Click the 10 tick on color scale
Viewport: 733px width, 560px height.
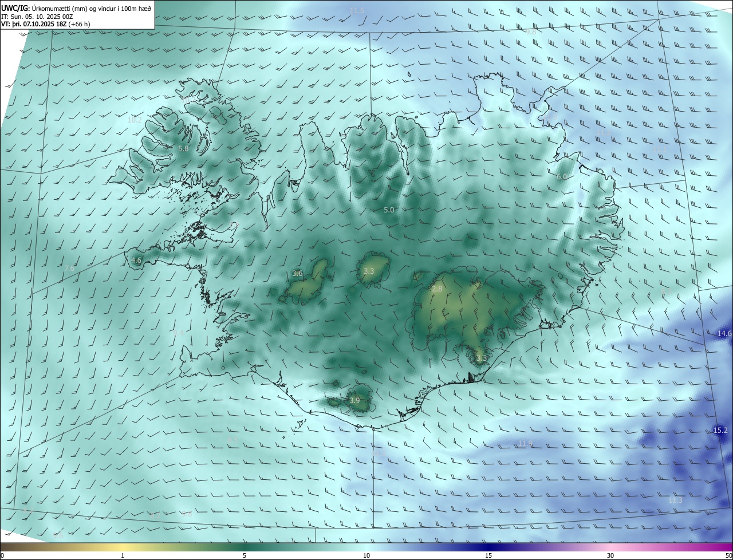click(366, 555)
